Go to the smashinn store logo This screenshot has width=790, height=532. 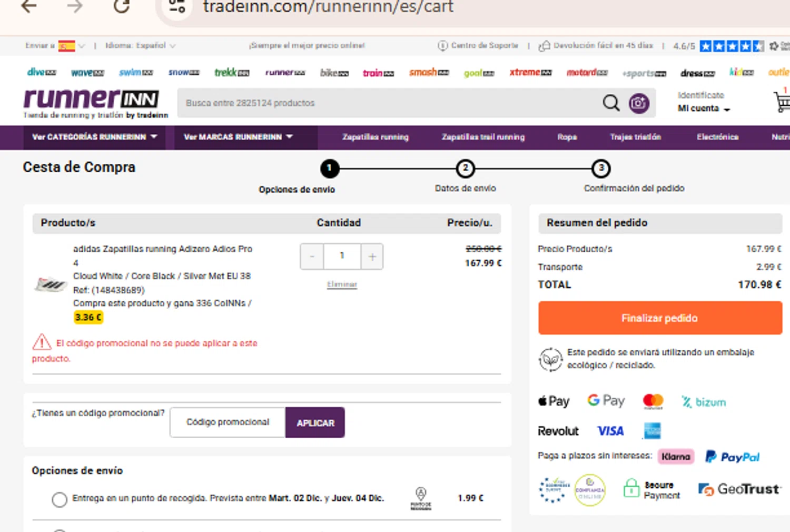[429, 72]
